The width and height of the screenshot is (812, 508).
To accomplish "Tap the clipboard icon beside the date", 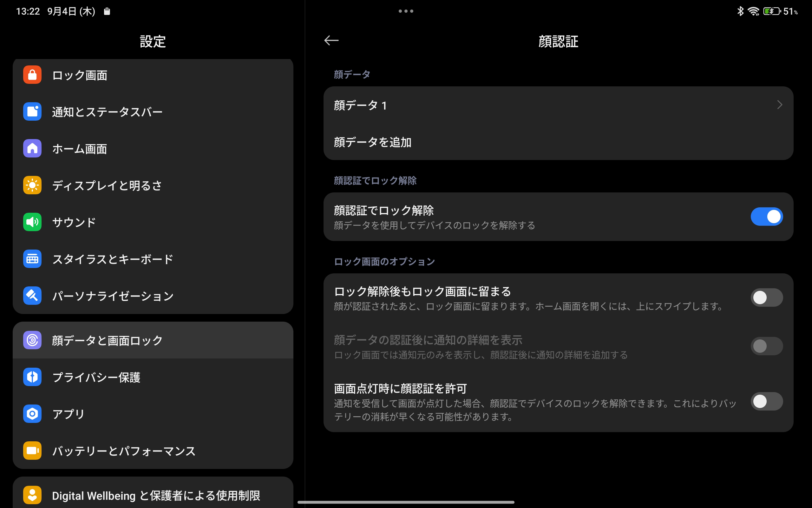I will pos(107,11).
